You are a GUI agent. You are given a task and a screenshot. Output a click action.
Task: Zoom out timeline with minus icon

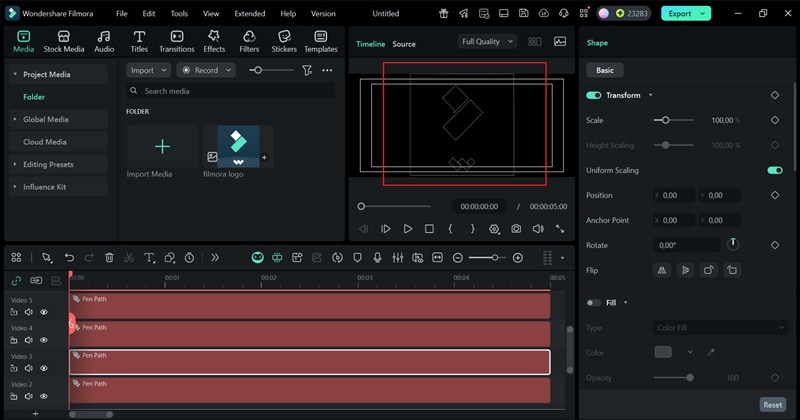[x=458, y=258]
